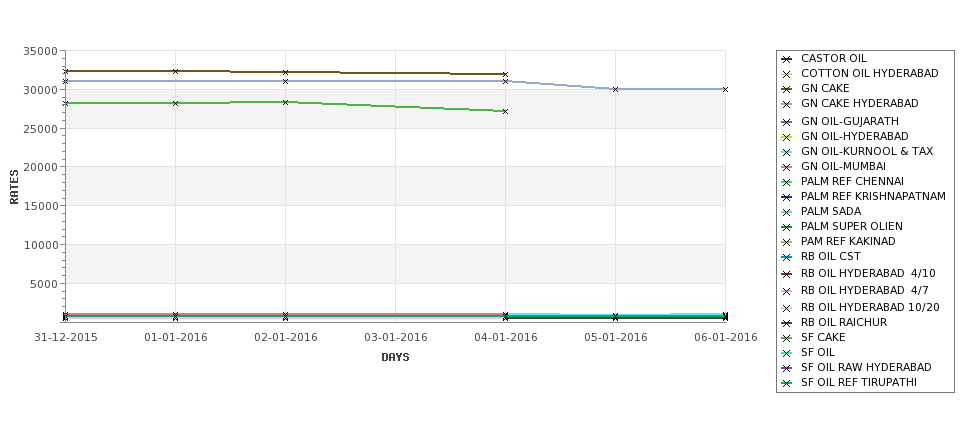Screen dimensions: 975x429
Task: Click the 04-01-2016 x-axis date label
Action: 506,338
